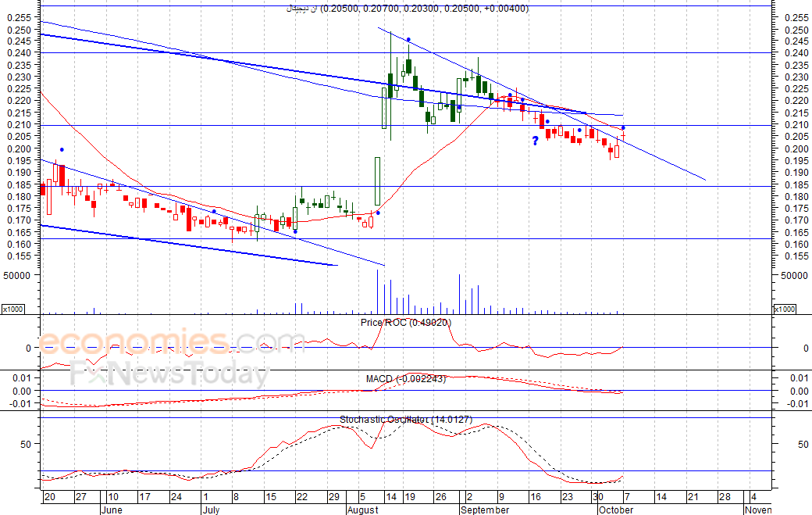The image size is (812, 515).
Task: Click the date label 9 in September
Action: coord(501,497)
